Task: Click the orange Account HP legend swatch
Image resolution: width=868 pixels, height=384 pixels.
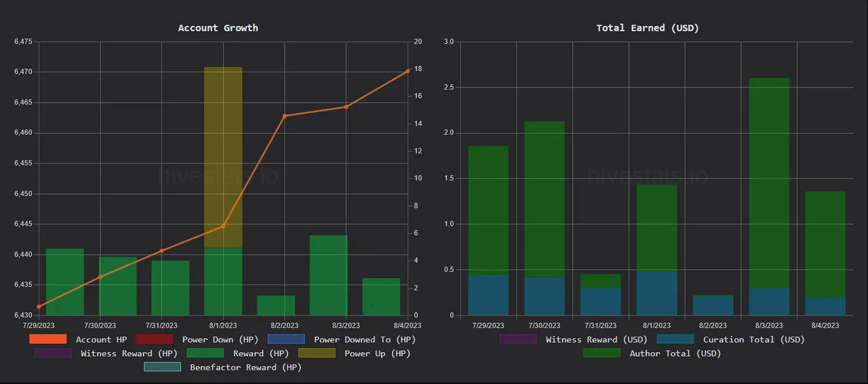Action: 47,339
